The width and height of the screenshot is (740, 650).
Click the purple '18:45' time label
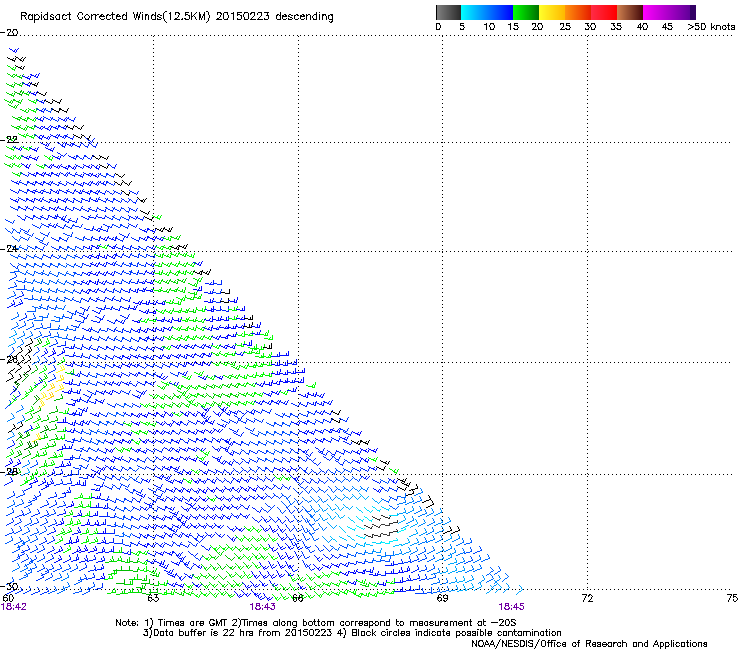coord(512,607)
